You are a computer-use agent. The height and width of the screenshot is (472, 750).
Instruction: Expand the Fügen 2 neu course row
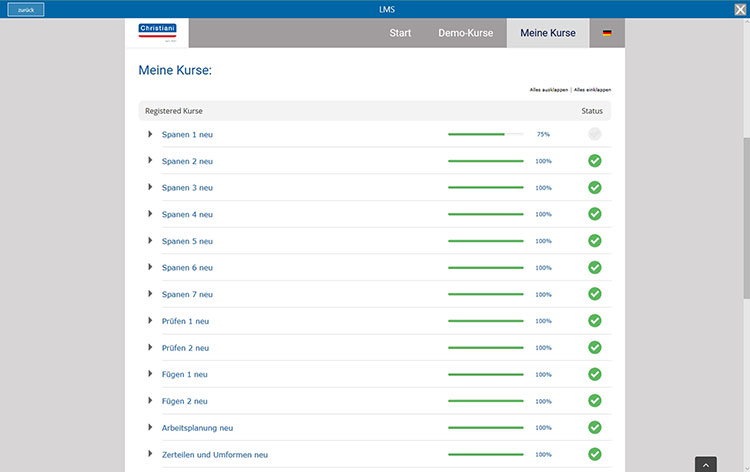pyautogui.click(x=150, y=400)
